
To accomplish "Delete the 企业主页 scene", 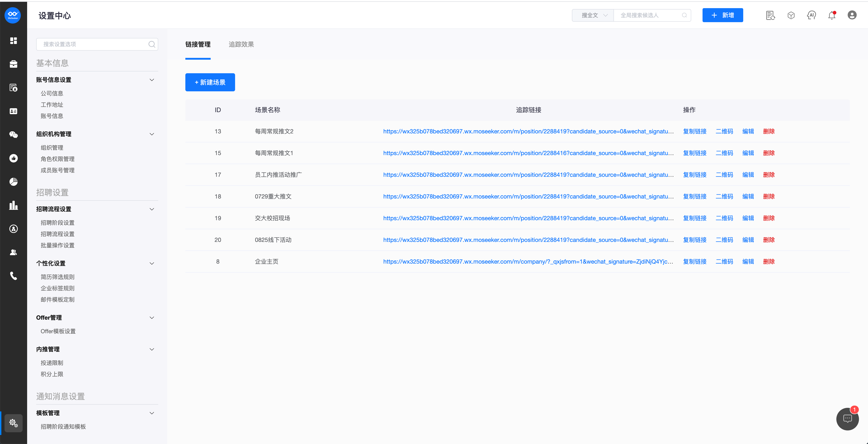I will point(769,262).
